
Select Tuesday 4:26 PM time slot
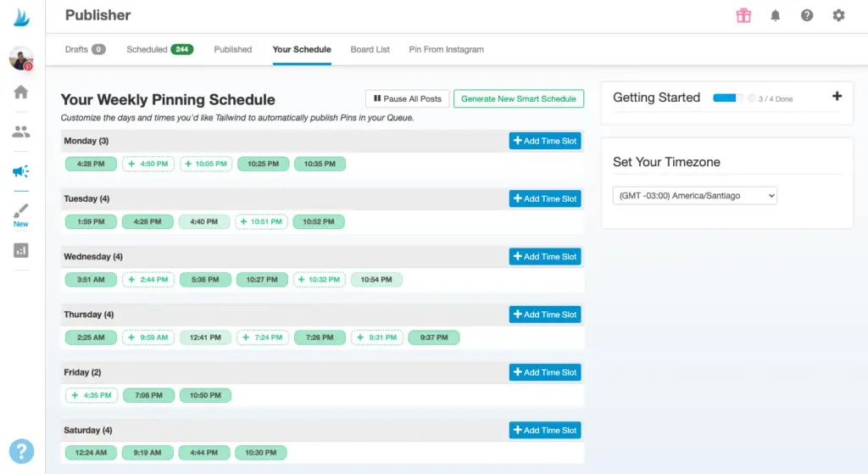(147, 221)
